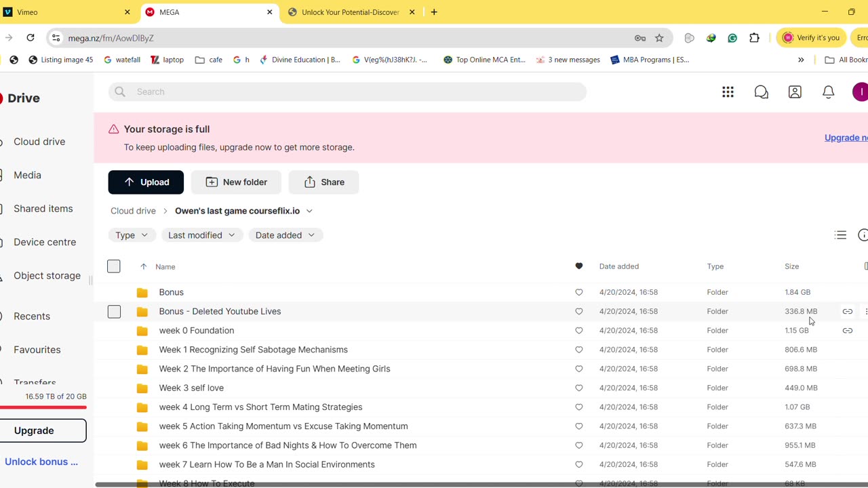The image size is (868, 488).
Task: Click the black Upload button
Action: pos(146,182)
